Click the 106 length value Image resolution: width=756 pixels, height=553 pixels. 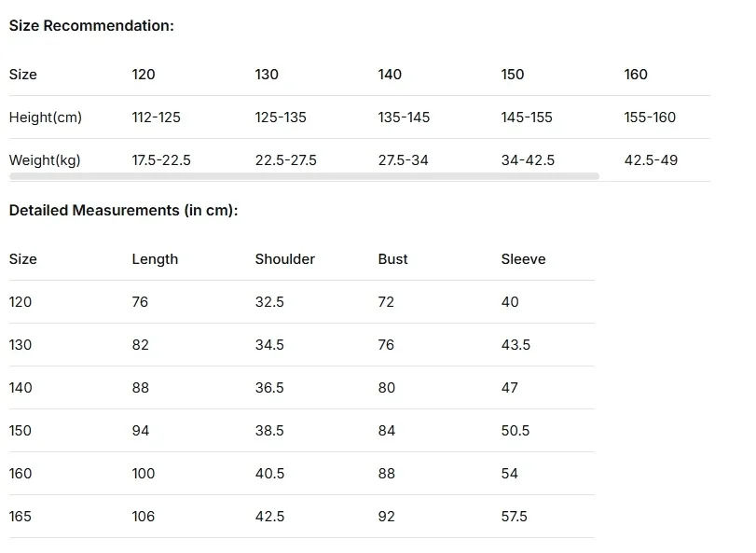click(x=144, y=517)
